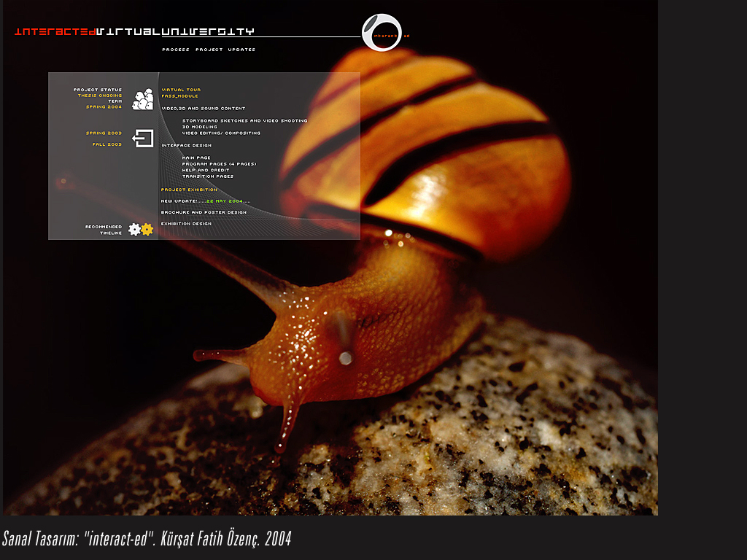
Task: Select the Virtual Tour link
Action: pos(181,90)
